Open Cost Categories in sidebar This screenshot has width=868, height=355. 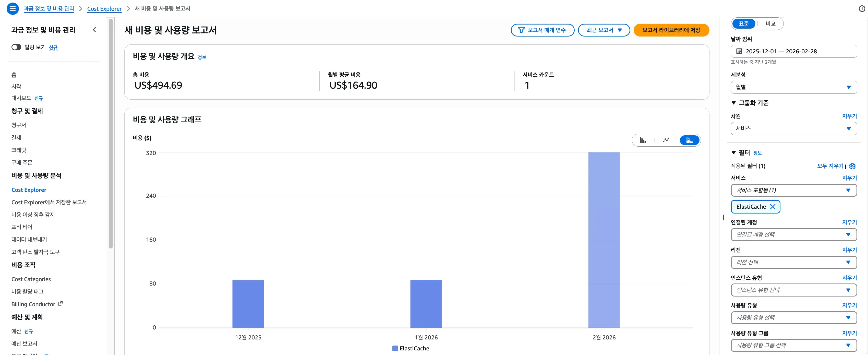coord(31,279)
